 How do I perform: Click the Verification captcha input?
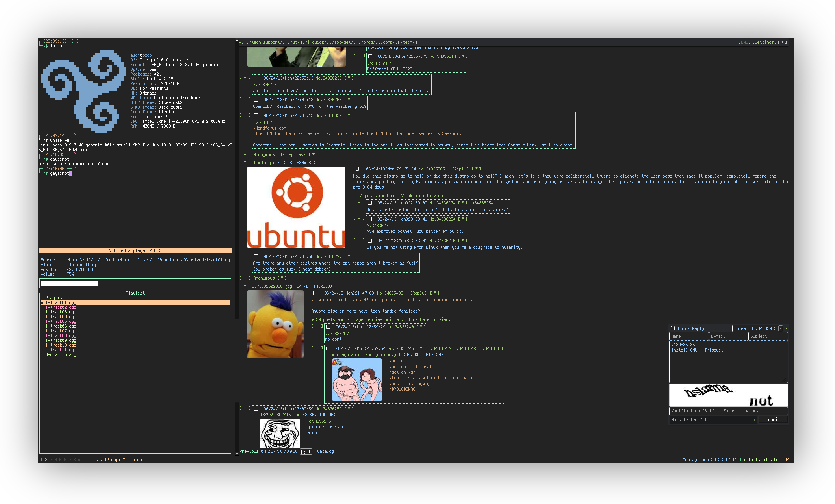tap(729, 411)
